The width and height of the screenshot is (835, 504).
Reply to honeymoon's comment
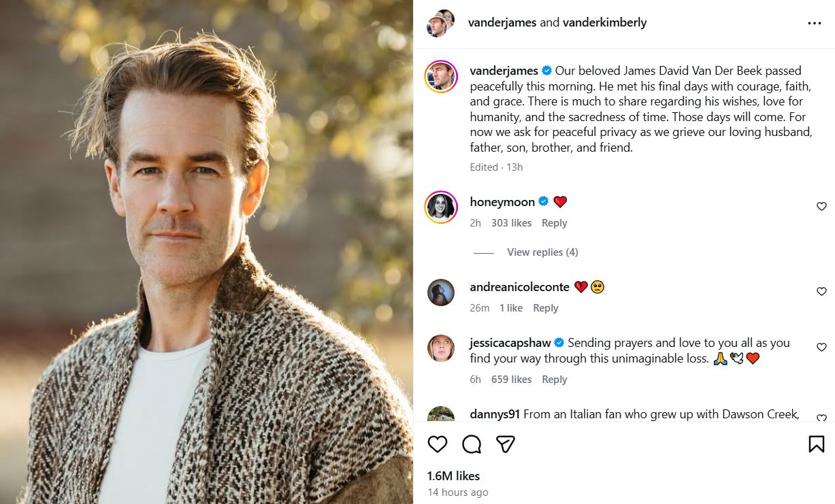(554, 223)
